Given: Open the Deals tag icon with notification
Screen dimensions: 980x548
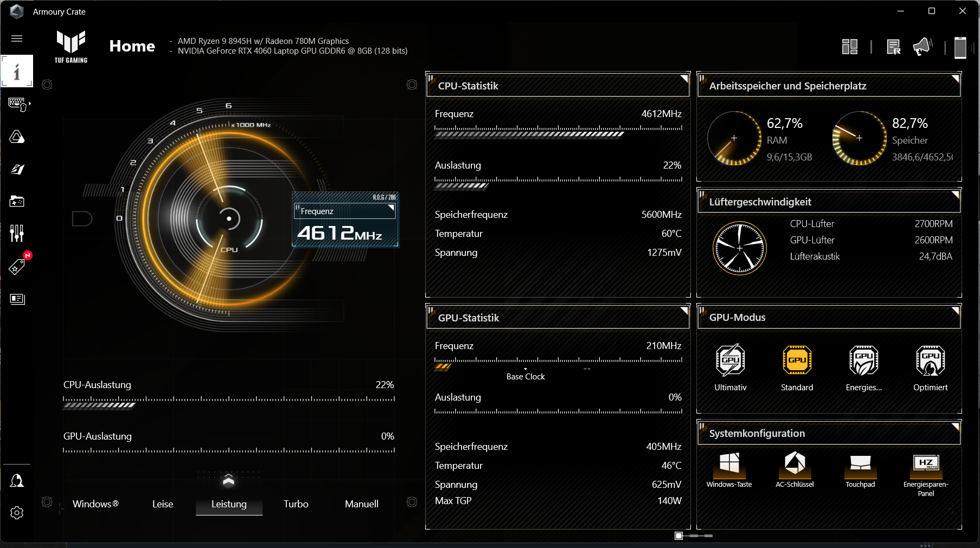Looking at the screenshot, I should point(17,266).
